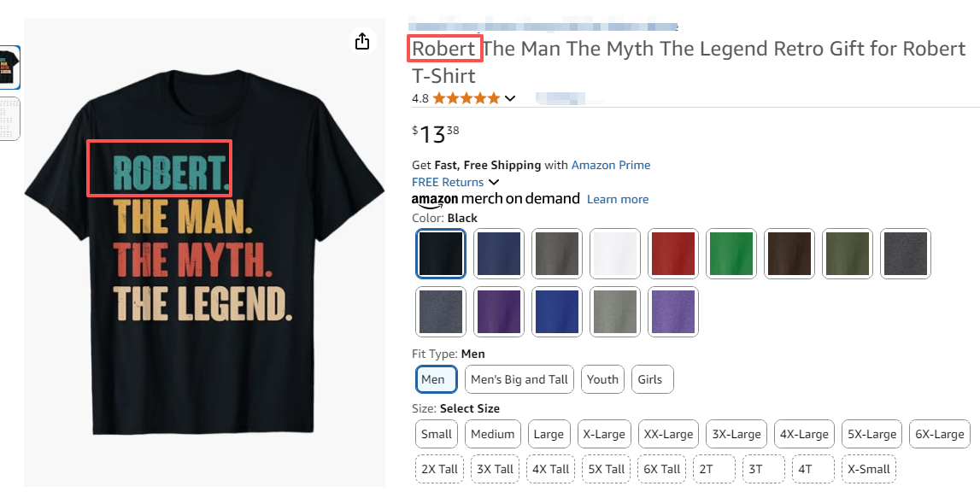The image size is (980, 492).
Task: Pick the green color swatch
Action: pyautogui.click(x=731, y=254)
